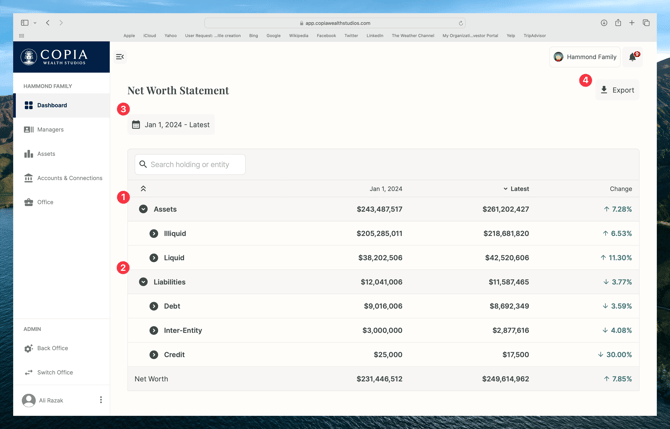Click the Inter-Entity value $3,000,000
Image resolution: width=670 pixels, height=429 pixels.
tap(382, 330)
